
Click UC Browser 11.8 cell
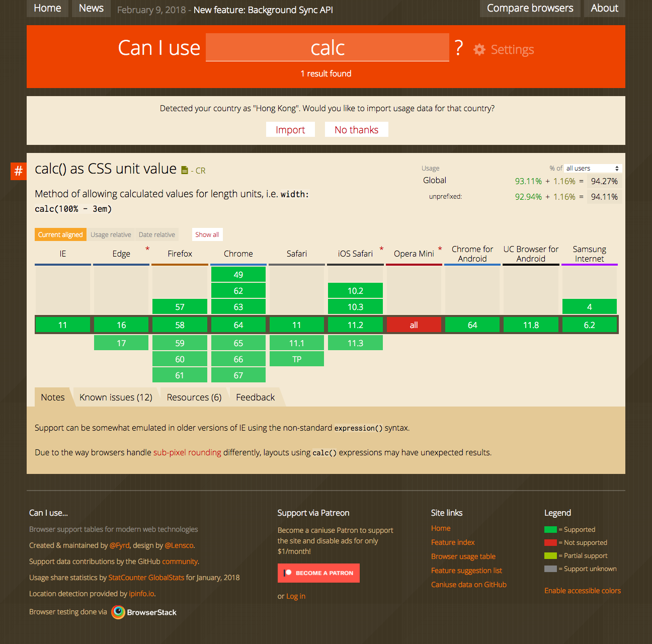[x=531, y=325]
